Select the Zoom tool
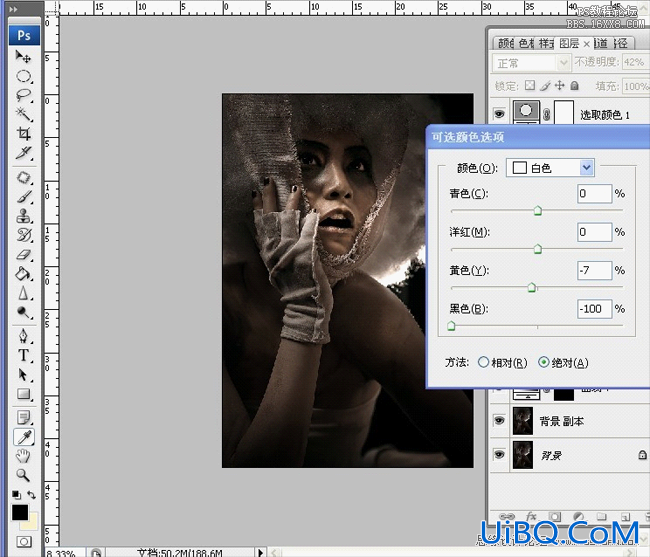This screenshot has width=650, height=557. point(23,475)
